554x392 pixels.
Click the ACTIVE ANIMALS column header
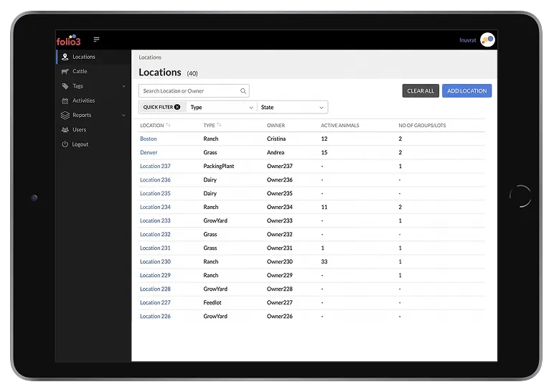(x=340, y=126)
